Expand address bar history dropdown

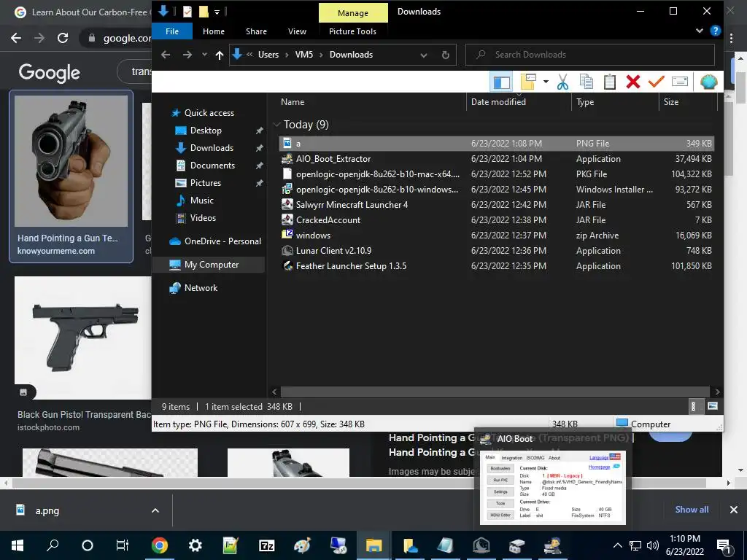click(x=424, y=55)
